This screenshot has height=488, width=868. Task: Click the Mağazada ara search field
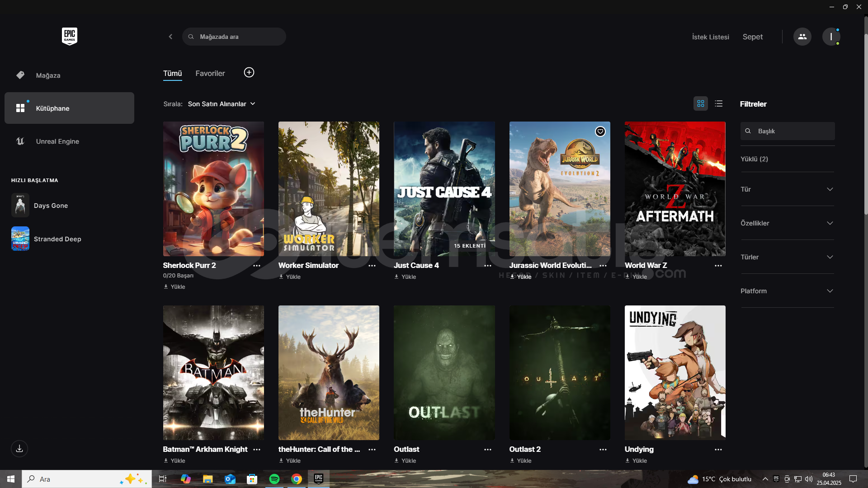(x=234, y=37)
